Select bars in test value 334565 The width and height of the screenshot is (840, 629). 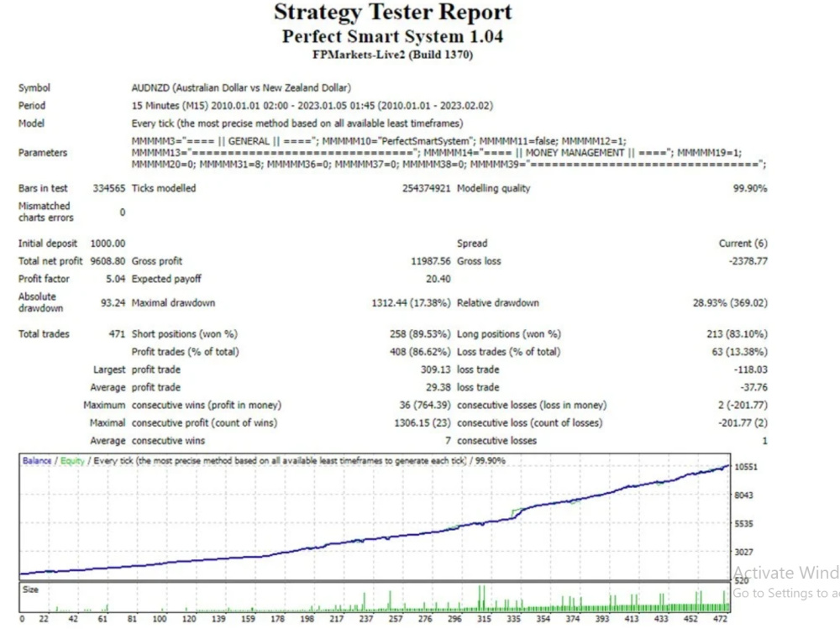(108, 188)
